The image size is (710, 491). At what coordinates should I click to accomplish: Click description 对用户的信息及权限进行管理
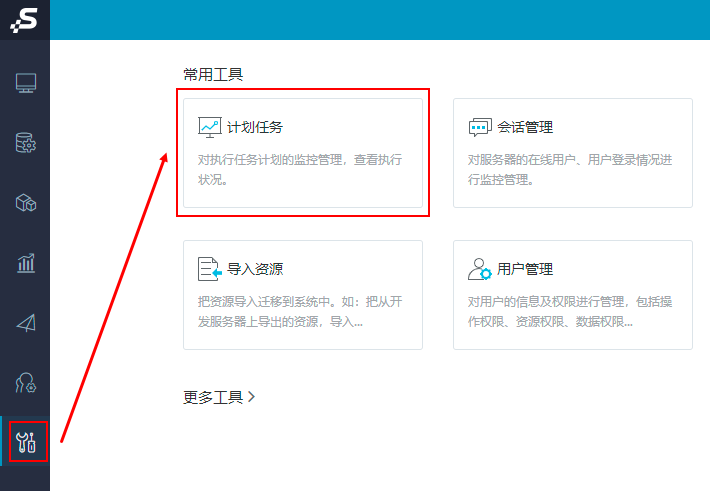(x=570, y=312)
